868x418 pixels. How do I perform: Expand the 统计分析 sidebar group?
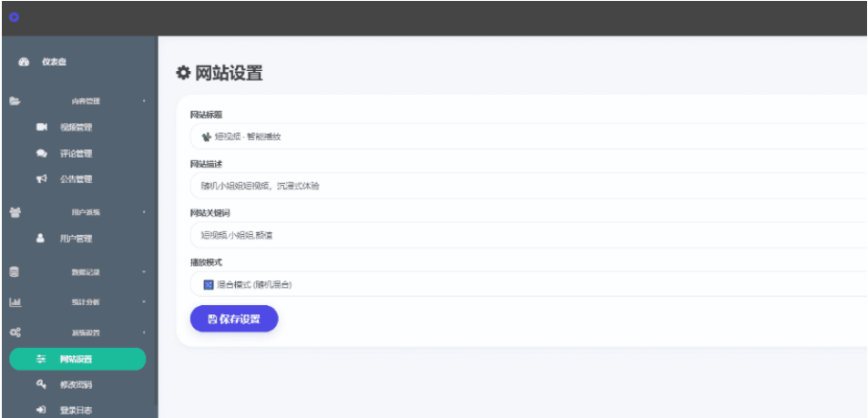pyautogui.click(x=78, y=302)
